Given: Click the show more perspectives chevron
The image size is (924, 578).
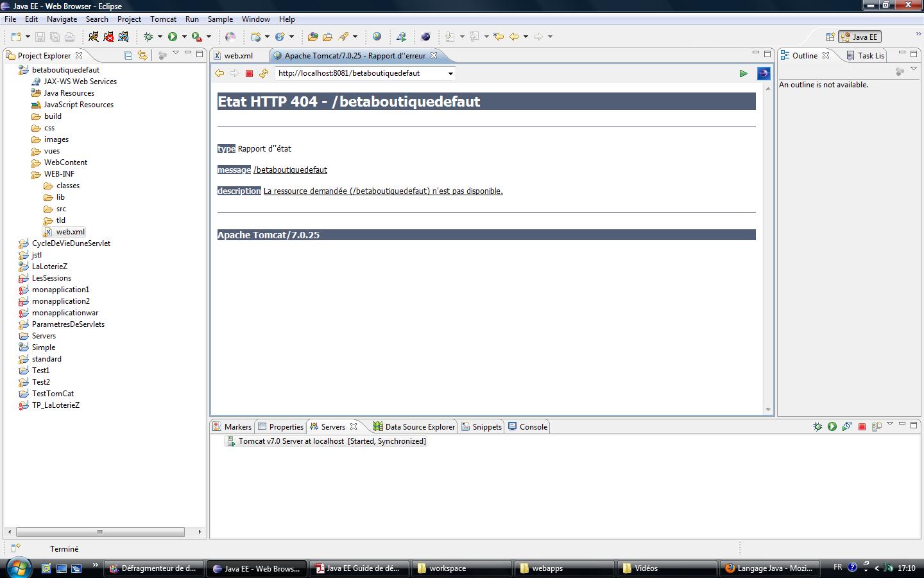Looking at the screenshot, I should click(918, 33).
